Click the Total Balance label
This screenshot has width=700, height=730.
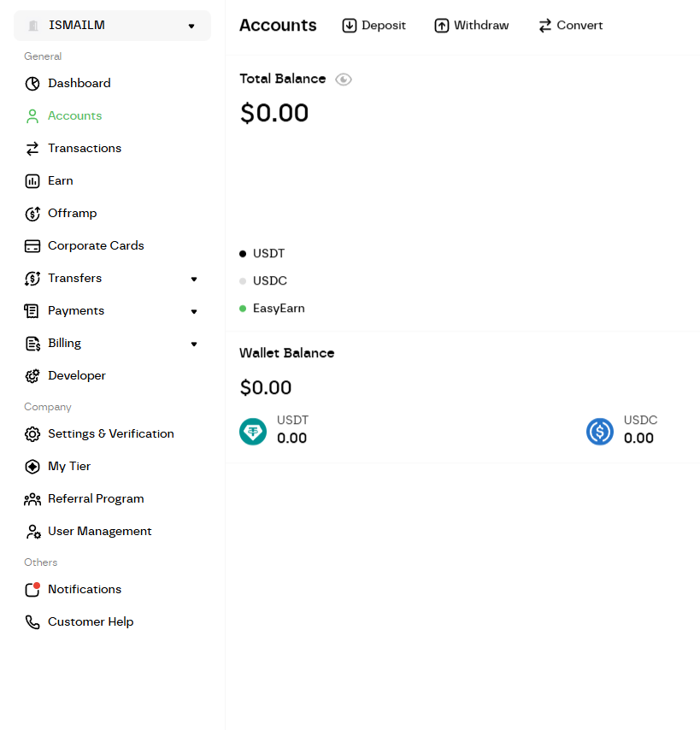283,79
